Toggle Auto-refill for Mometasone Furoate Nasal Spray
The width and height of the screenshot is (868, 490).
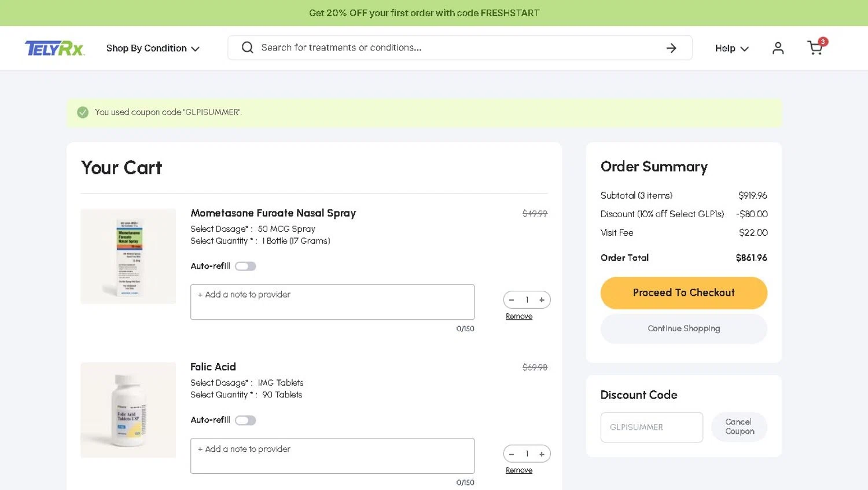(x=245, y=266)
